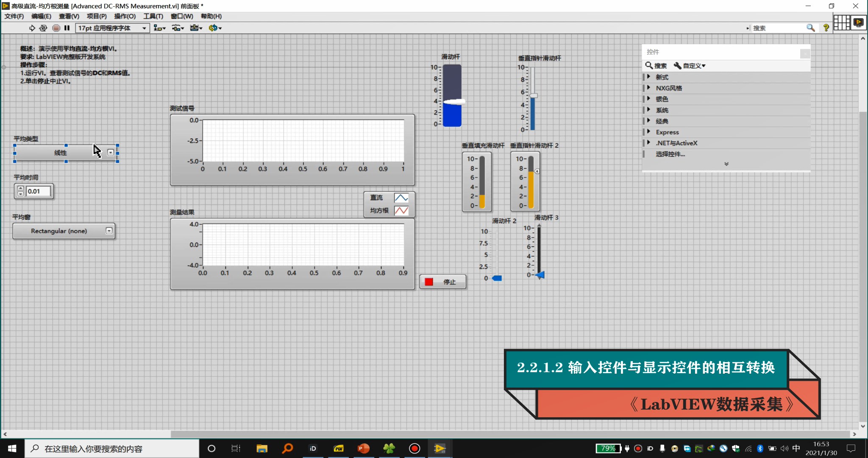Image resolution: width=868 pixels, height=458 pixels.
Task: Click the Run Continuously button
Action: pos(43,28)
